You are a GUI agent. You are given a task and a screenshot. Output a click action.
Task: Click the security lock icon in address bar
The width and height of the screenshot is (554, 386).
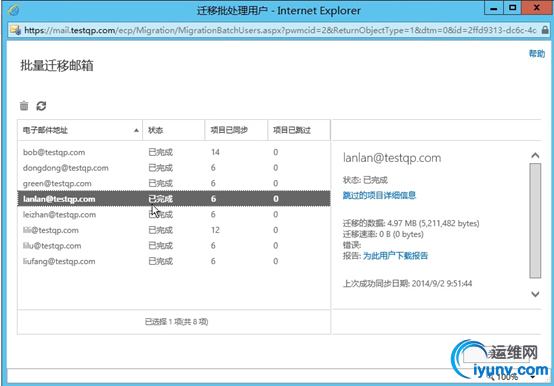tap(545, 30)
